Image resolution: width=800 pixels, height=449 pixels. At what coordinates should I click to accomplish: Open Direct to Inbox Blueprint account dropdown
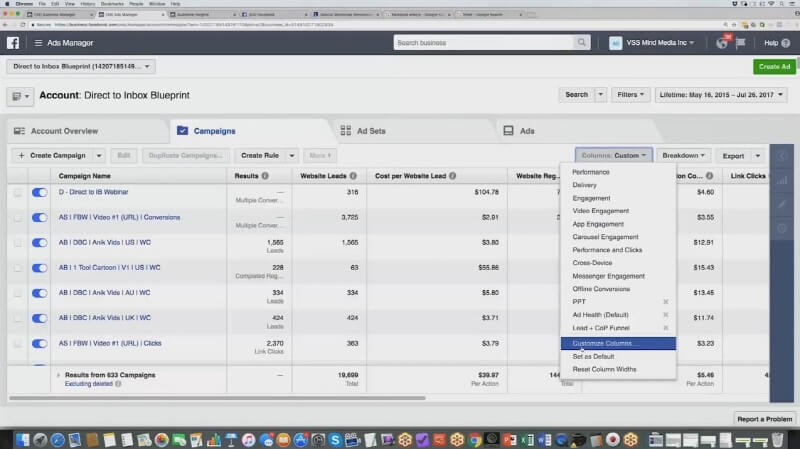point(81,66)
